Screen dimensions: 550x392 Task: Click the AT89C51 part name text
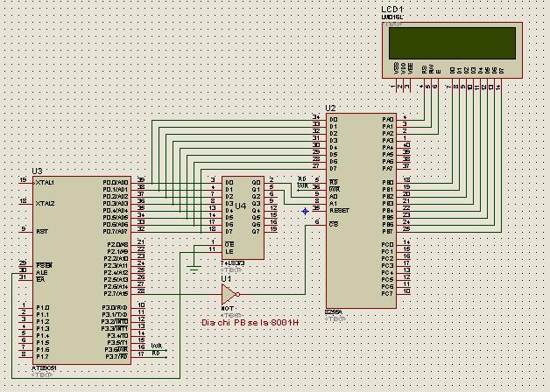pyautogui.click(x=44, y=368)
